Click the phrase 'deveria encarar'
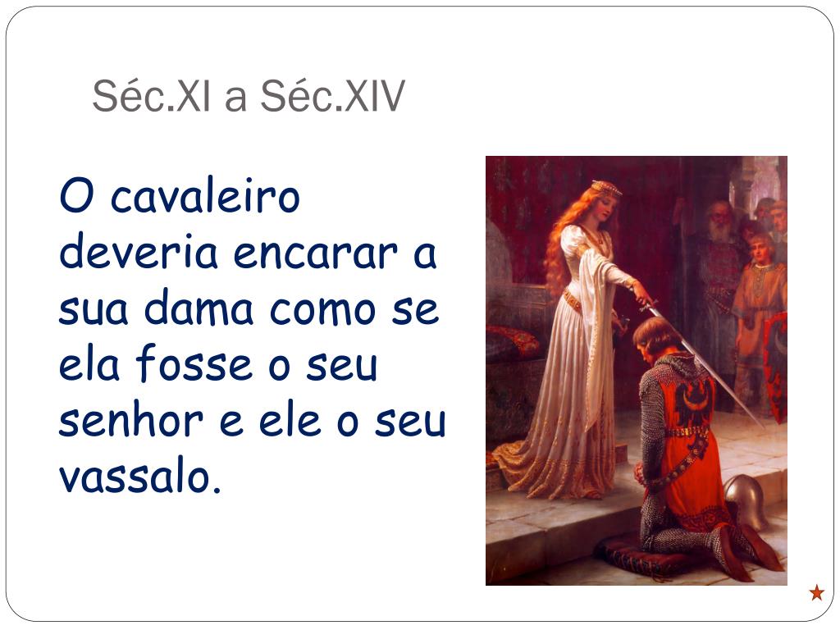This screenshot has height=630, width=840. coord(229,253)
